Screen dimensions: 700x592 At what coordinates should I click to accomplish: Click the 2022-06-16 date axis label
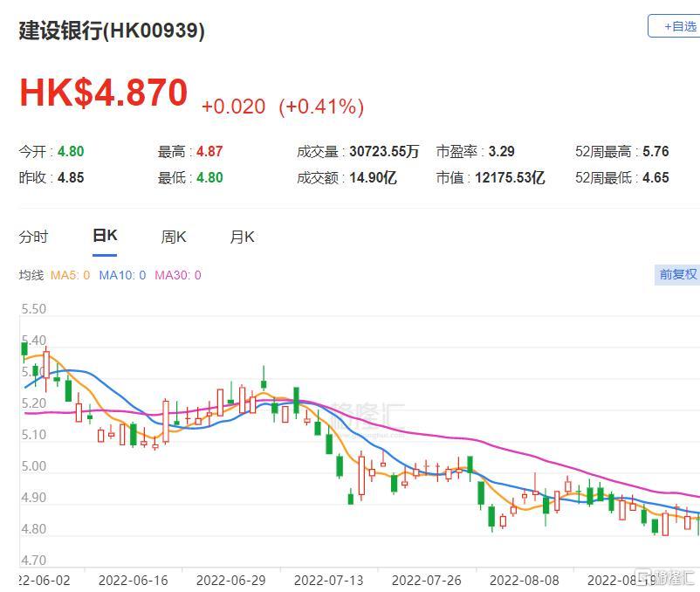[x=133, y=581]
